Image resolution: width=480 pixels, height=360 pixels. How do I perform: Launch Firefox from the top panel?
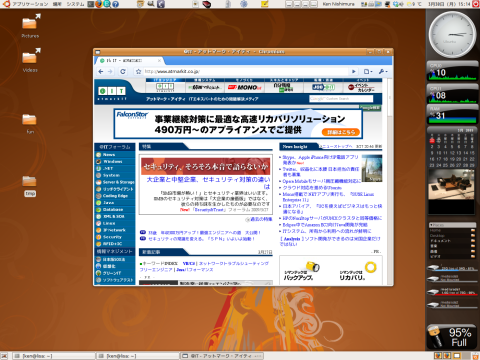(99, 4)
